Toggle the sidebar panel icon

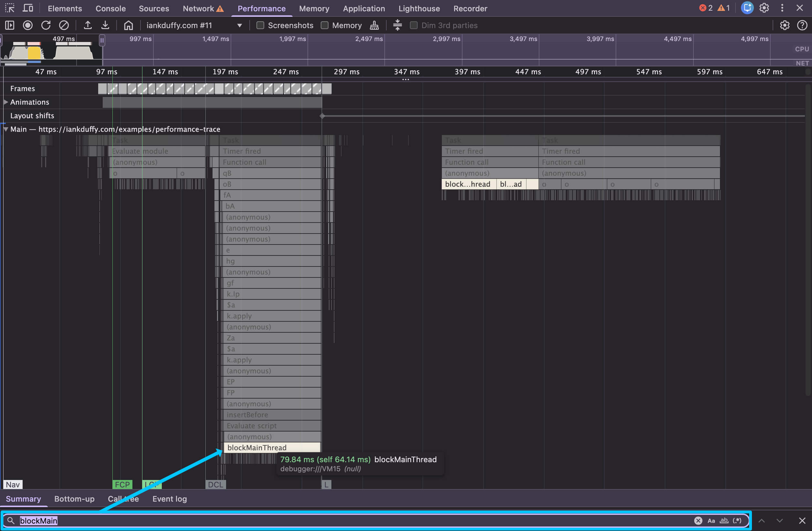pyautogui.click(x=10, y=25)
